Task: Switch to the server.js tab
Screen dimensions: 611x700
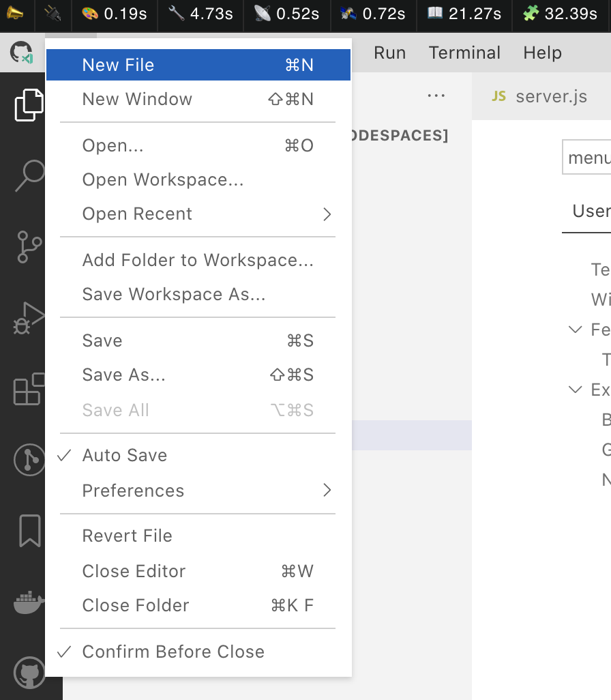Action: click(552, 98)
